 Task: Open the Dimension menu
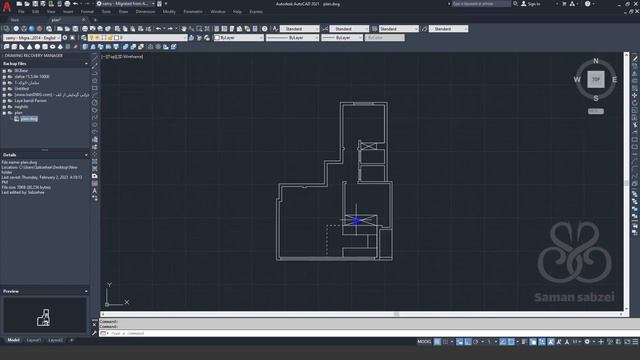coord(145,12)
